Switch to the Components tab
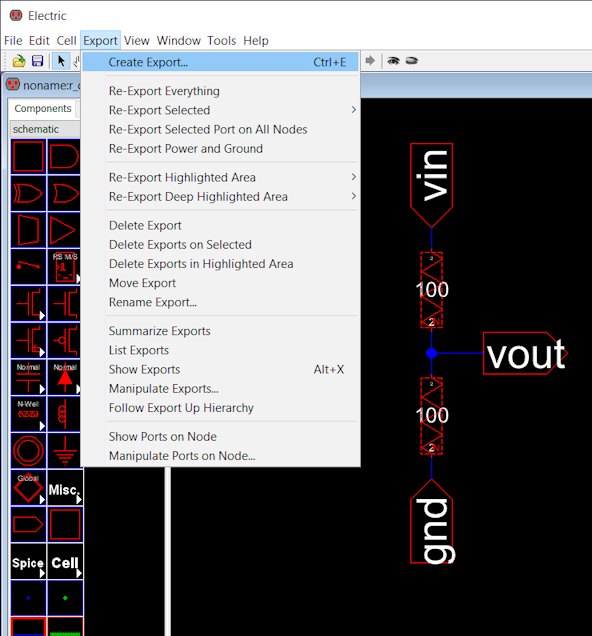 click(x=43, y=108)
